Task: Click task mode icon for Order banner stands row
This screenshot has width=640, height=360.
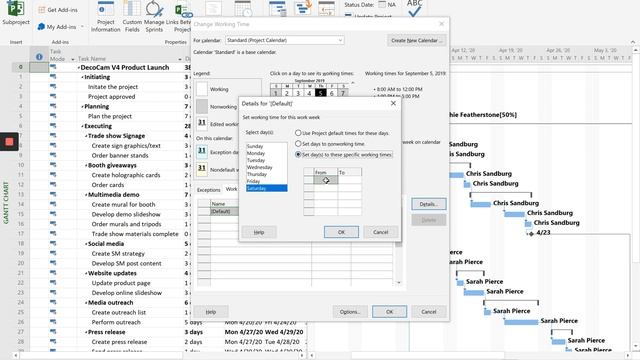Action: [53, 155]
